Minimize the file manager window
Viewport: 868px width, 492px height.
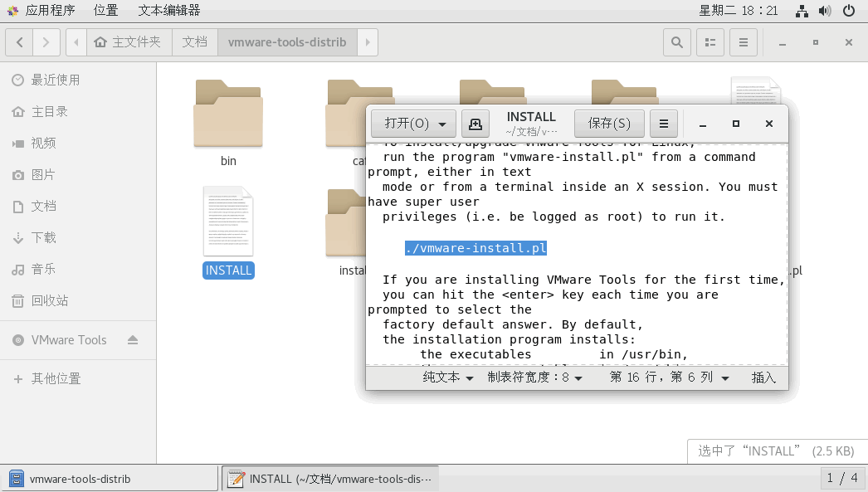783,42
